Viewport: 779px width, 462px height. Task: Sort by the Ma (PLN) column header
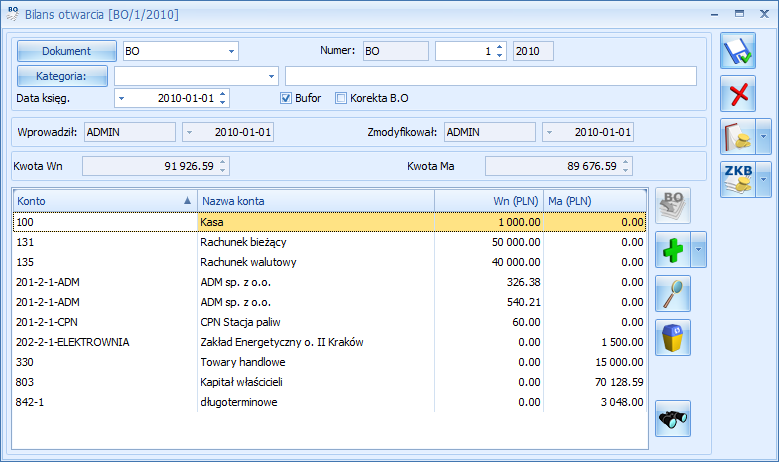pos(595,201)
